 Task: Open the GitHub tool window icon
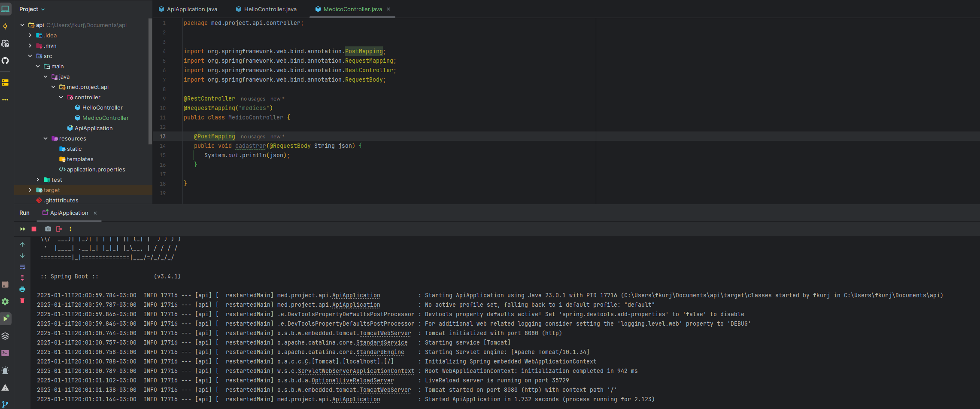5,61
